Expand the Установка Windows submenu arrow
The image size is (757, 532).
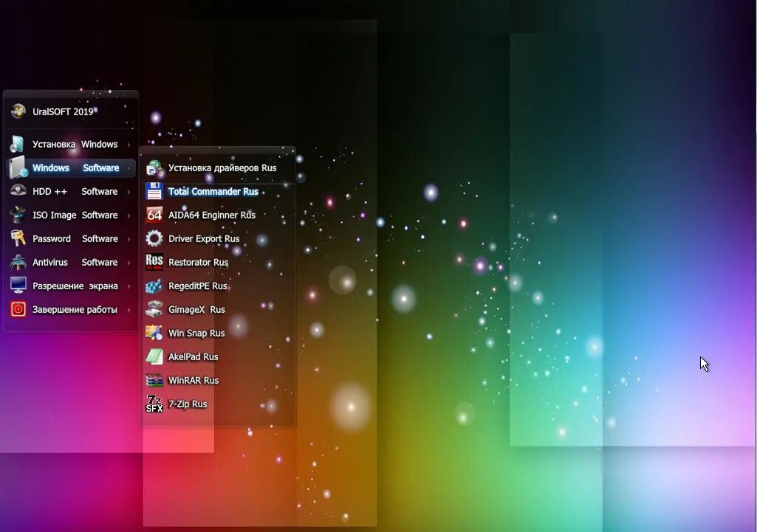click(129, 145)
